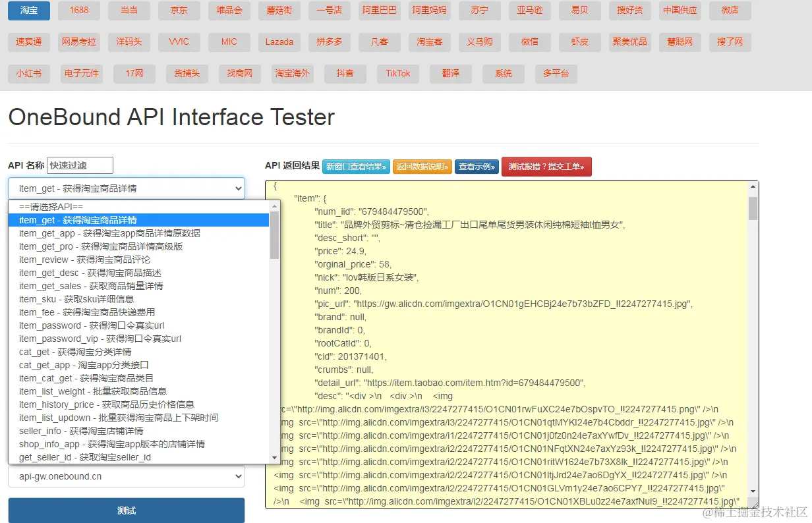
Task: Select item_cat_get 商品类目 option
Action: [139, 378]
